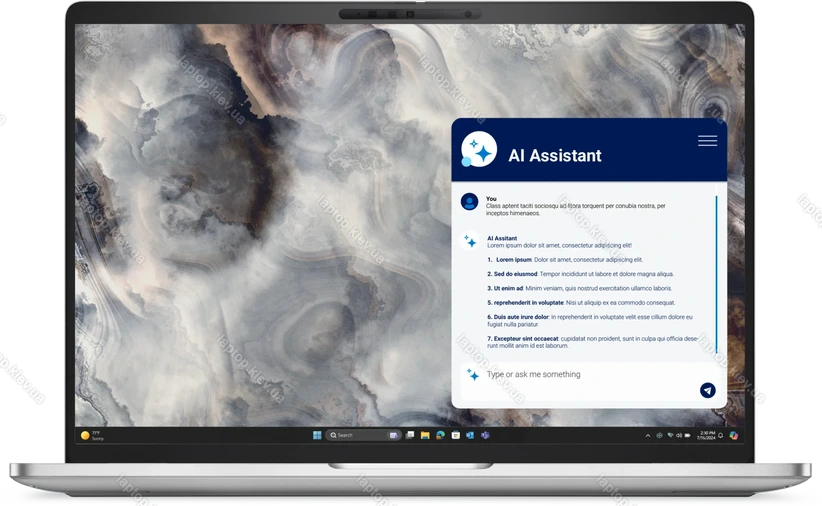Click the notification bell in taskbar
The image size is (822, 506).
point(720,435)
